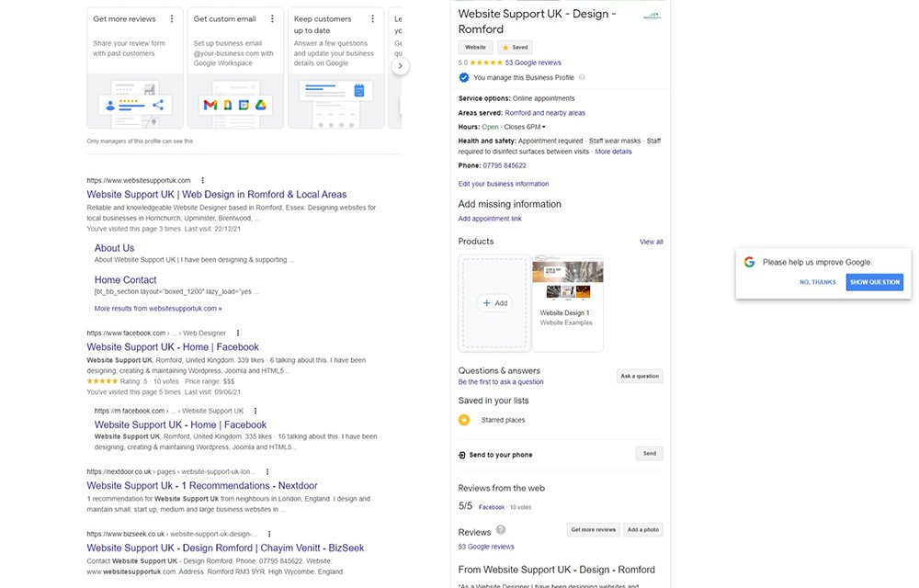
Task: Open the indented m.facebook.com Website Support UK result
Action: (x=180, y=424)
